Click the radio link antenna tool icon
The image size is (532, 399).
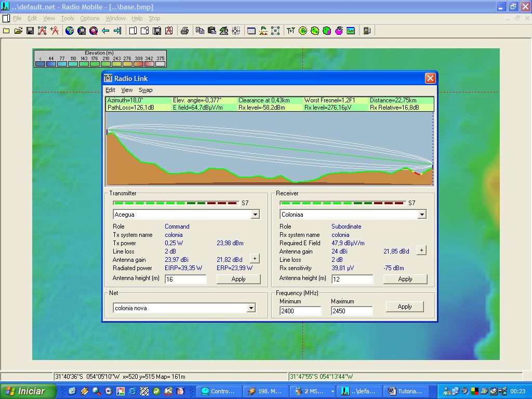290,31
